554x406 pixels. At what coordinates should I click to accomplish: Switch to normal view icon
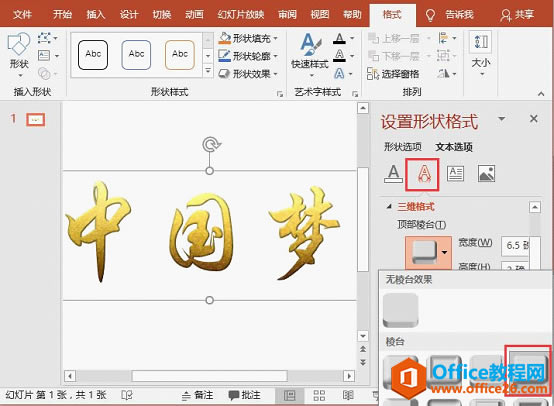point(290,395)
